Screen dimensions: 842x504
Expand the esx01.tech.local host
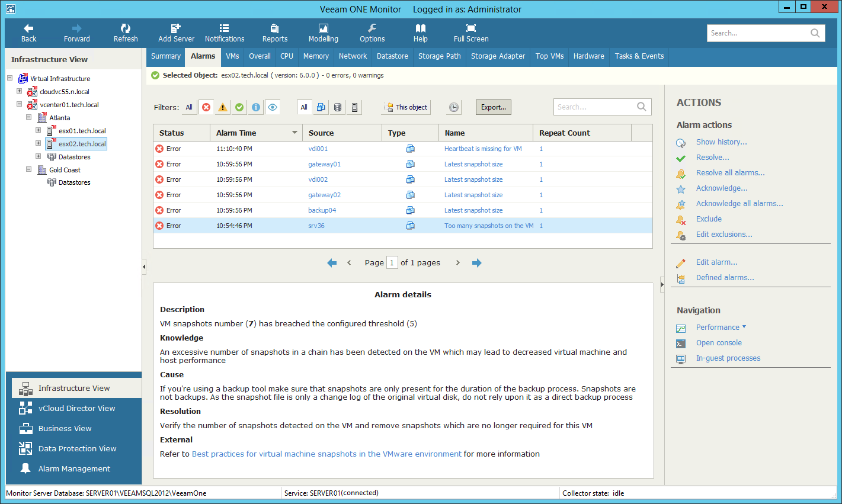pos(38,130)
